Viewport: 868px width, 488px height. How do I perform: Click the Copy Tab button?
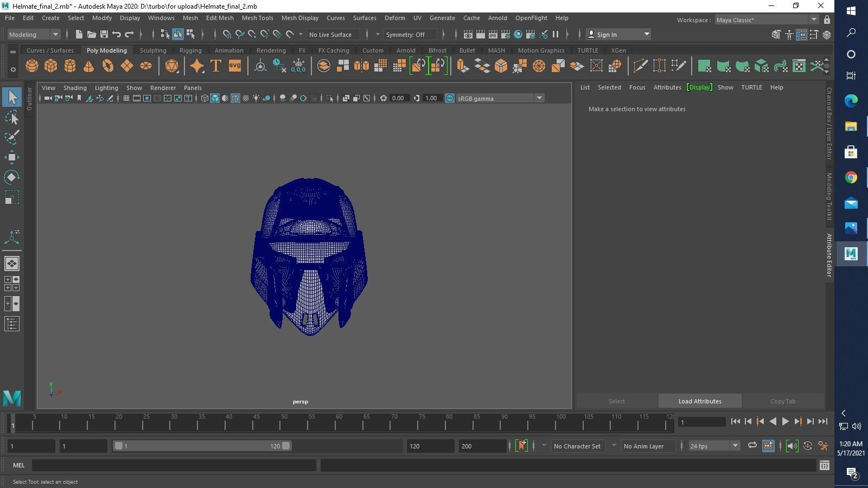pos(783,401)
